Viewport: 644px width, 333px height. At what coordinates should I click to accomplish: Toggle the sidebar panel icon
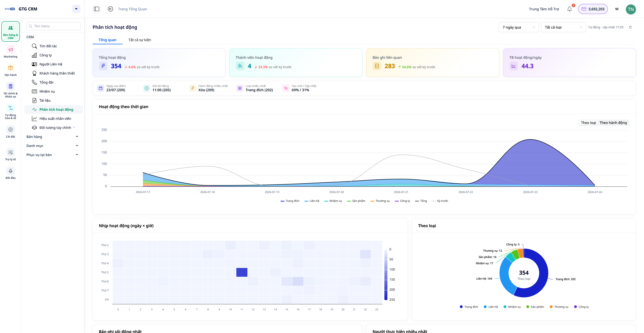(96, 9)
